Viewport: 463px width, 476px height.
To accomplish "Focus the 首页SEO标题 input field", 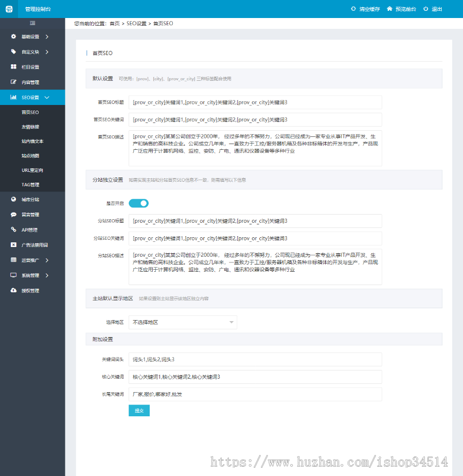I will pyautogui.click(x=255, y=102).
